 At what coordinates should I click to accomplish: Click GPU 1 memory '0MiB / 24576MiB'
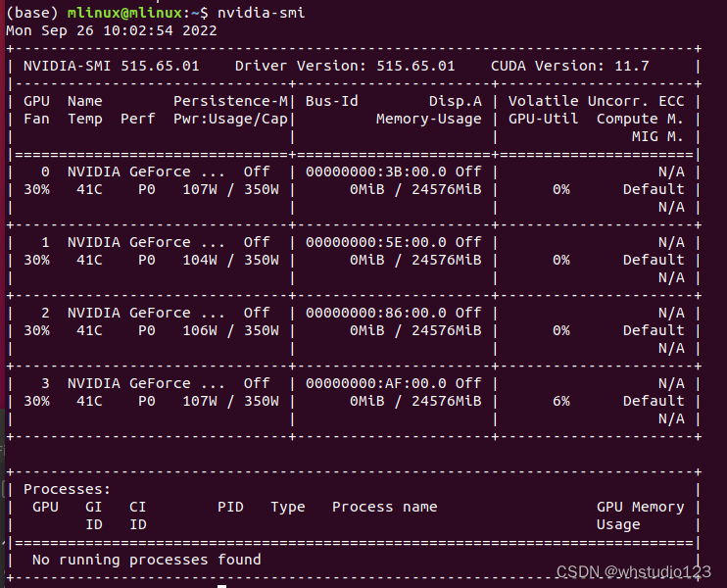(x=415, y=260)
